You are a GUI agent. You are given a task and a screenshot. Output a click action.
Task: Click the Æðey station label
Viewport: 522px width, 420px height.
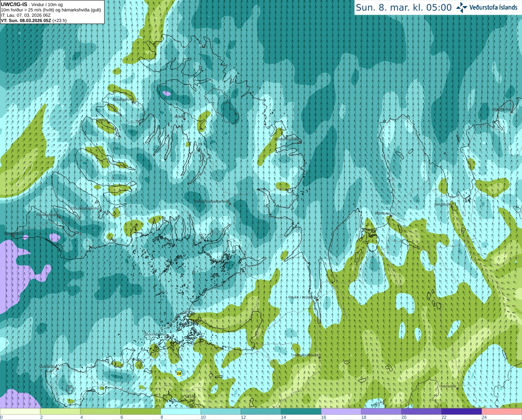coord(179,117)
